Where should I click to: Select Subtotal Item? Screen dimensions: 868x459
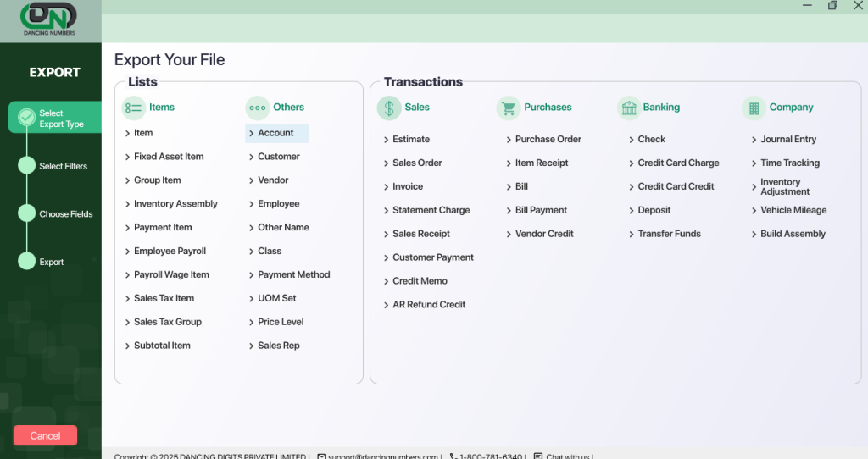(x=162, y=346)
